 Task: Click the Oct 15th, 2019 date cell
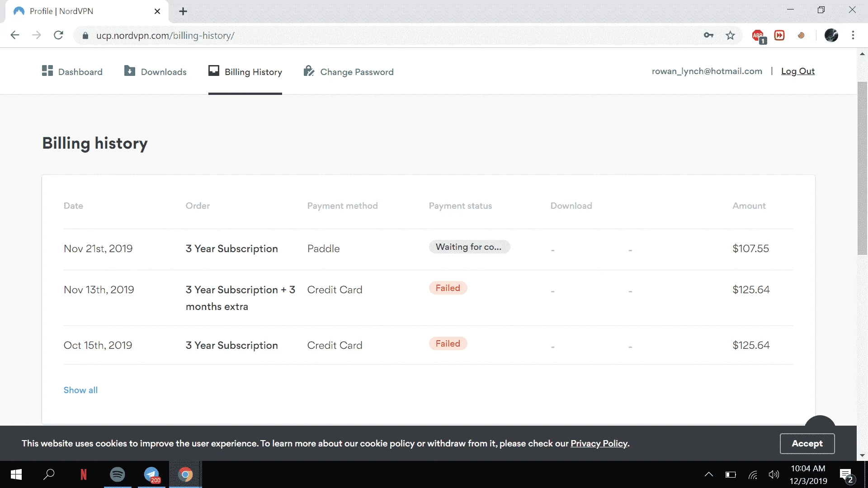pyautogui.click(x=98, y=345)
